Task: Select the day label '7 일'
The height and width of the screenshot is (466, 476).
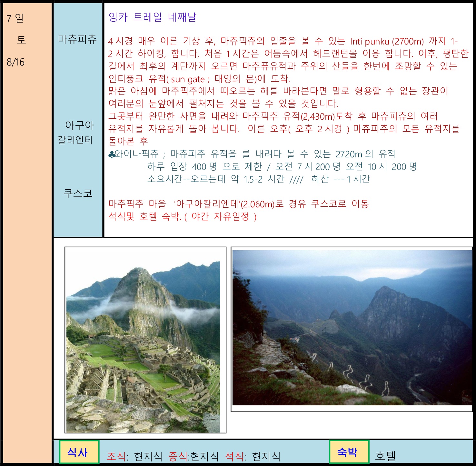Action: tap(15, 18)
